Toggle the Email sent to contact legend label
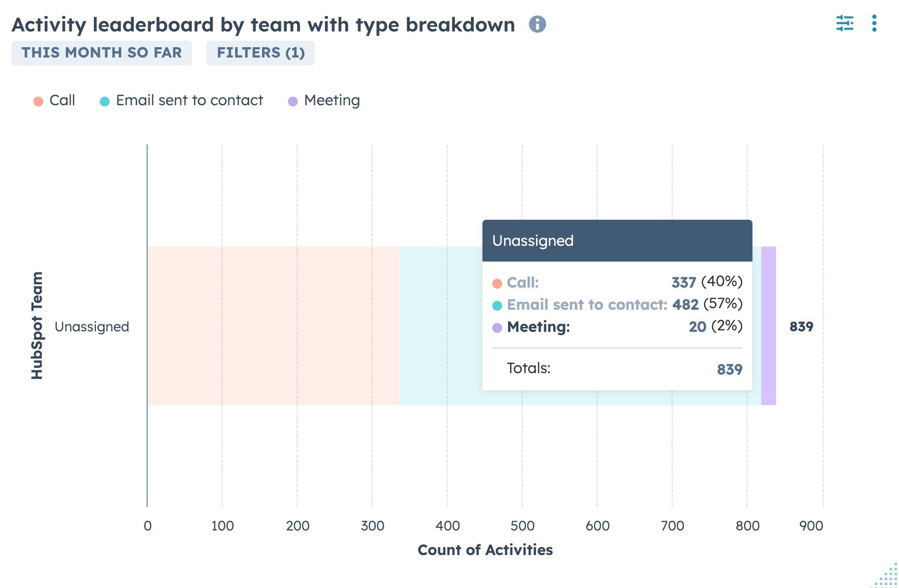 [x=189, y=100]
